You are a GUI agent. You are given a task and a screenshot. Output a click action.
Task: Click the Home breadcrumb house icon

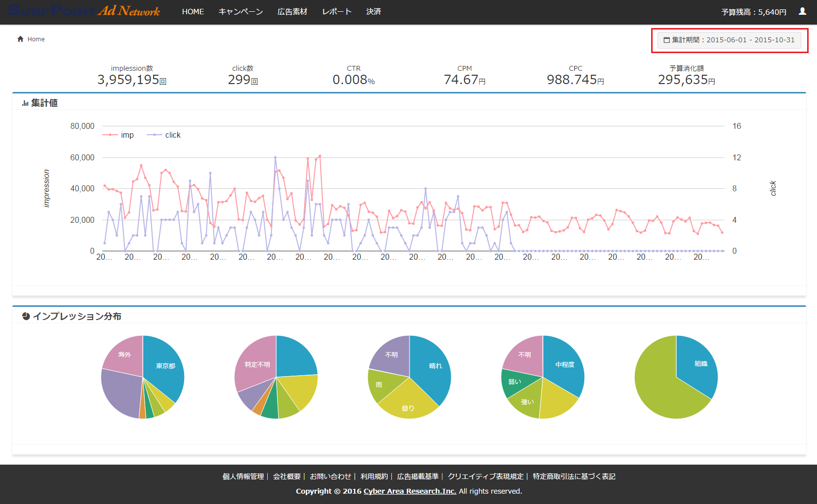click(x=20, y=39)
